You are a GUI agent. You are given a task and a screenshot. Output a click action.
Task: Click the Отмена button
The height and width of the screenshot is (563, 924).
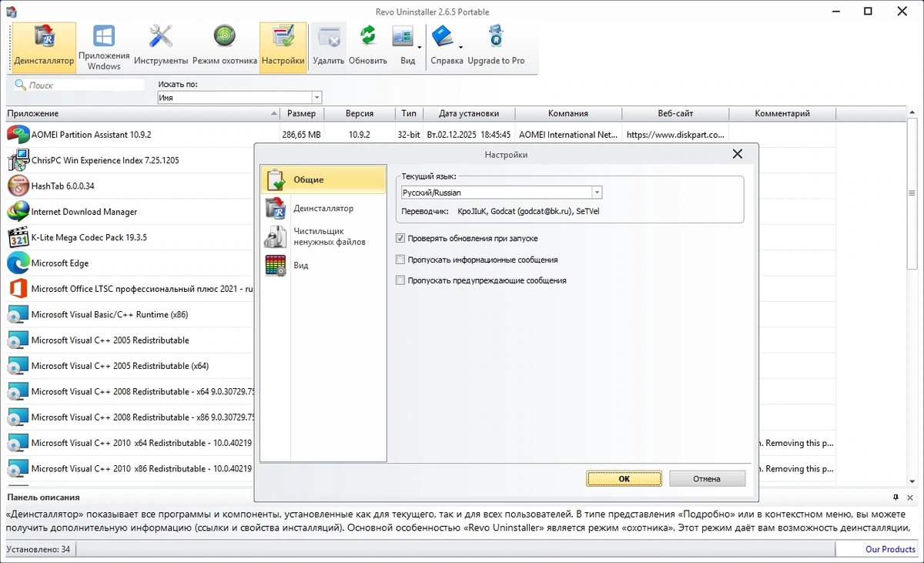(707, 478)
